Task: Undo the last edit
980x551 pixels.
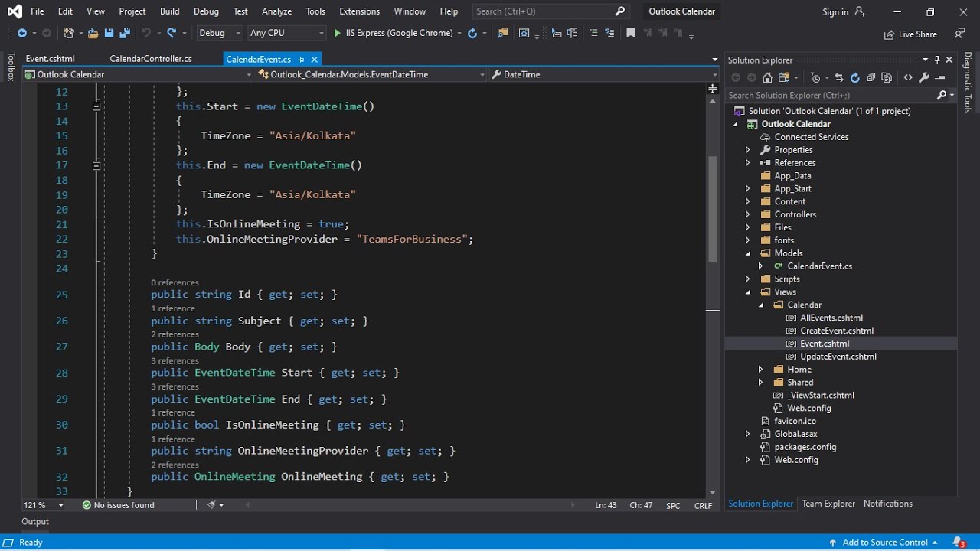Action: click(145, 33)
